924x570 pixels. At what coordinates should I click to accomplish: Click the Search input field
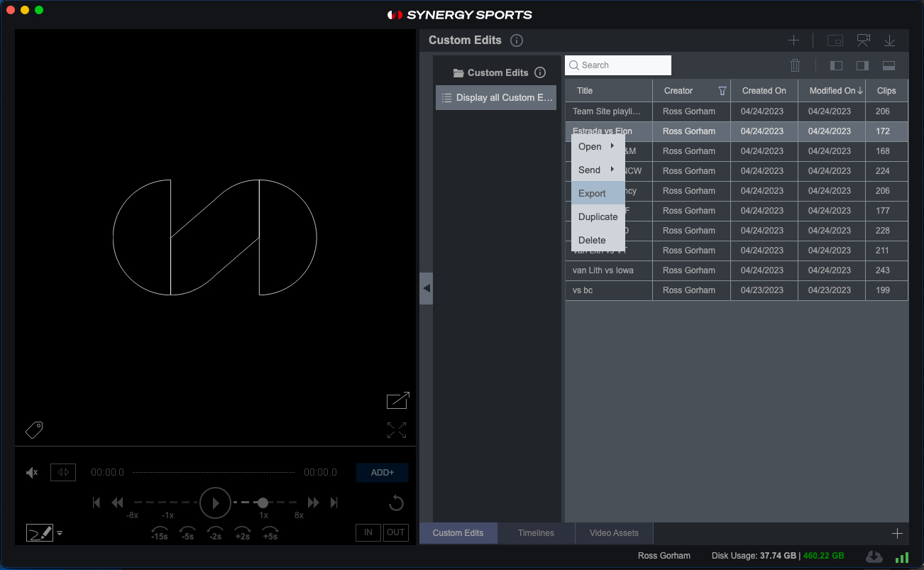[618, 65]
